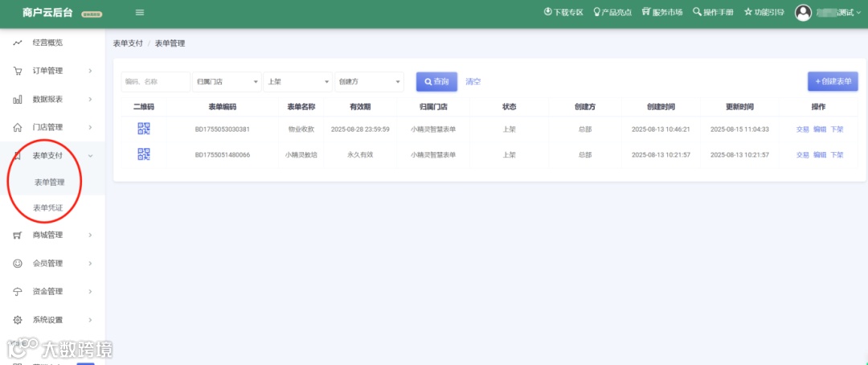Collapse the 表单支付 menu chevron
The width and height of the screenshot is (868, 365).
pyautogui.click(x=90, y=156)
